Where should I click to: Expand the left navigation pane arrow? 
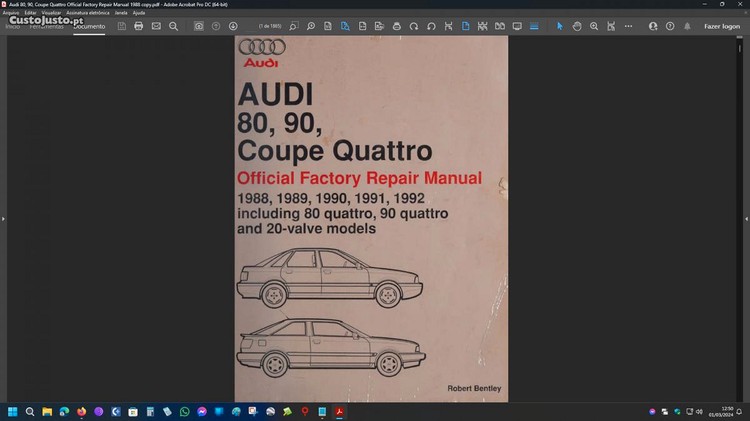pyautogui.click(x=3, y=218)
